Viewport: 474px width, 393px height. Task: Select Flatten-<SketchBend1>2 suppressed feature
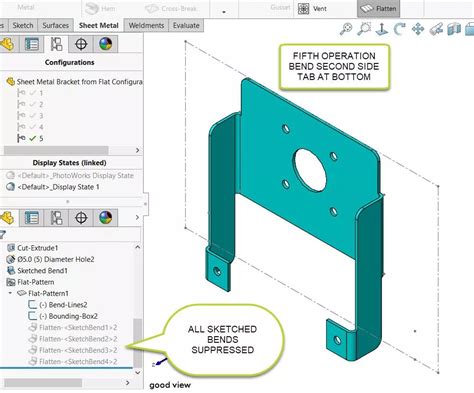pyautogui.click(x=73, y=327)
